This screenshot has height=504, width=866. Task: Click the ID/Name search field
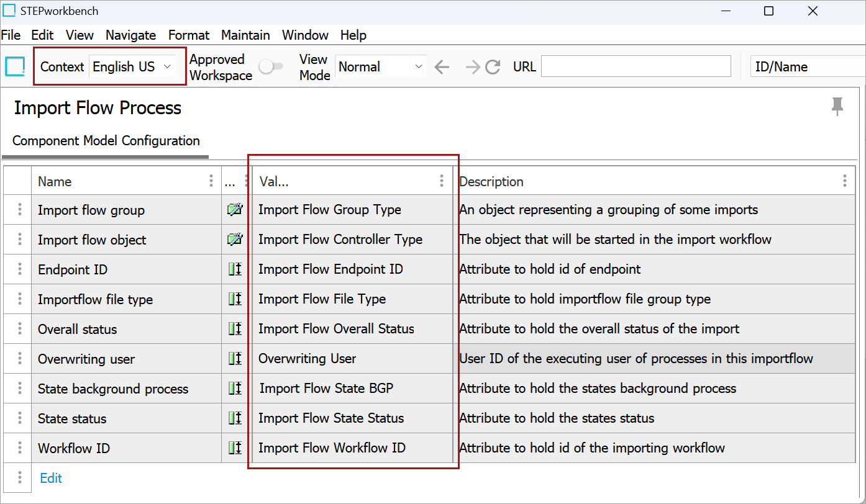tap(808, 67)
